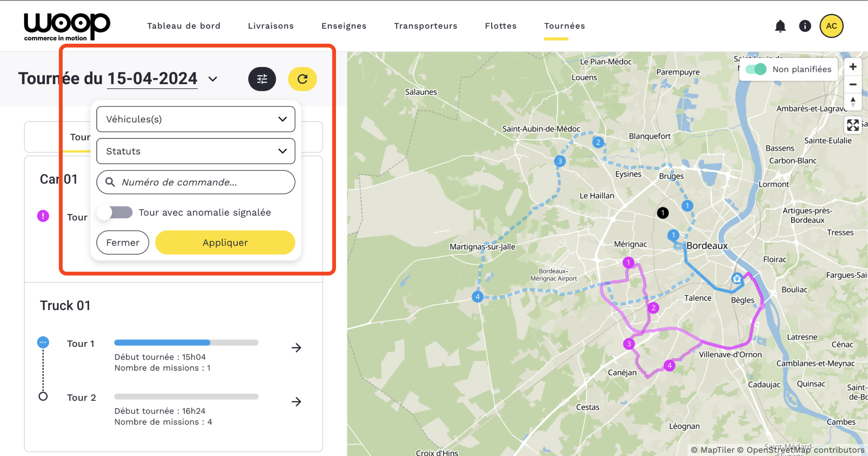Open the tour date selector chevron
The height and width of the screenshot is (456, 868).
[x=213, y=79]
